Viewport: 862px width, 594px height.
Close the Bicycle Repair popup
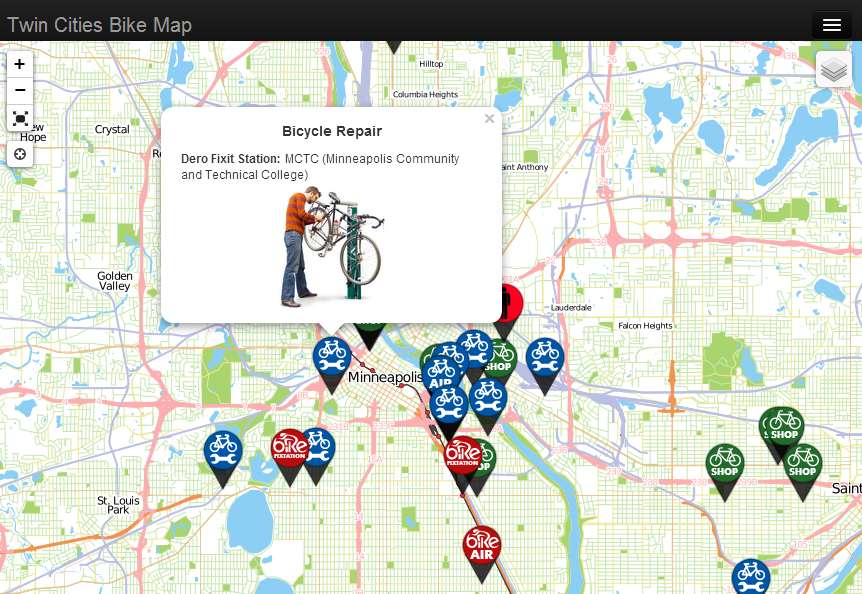[489, 119]
